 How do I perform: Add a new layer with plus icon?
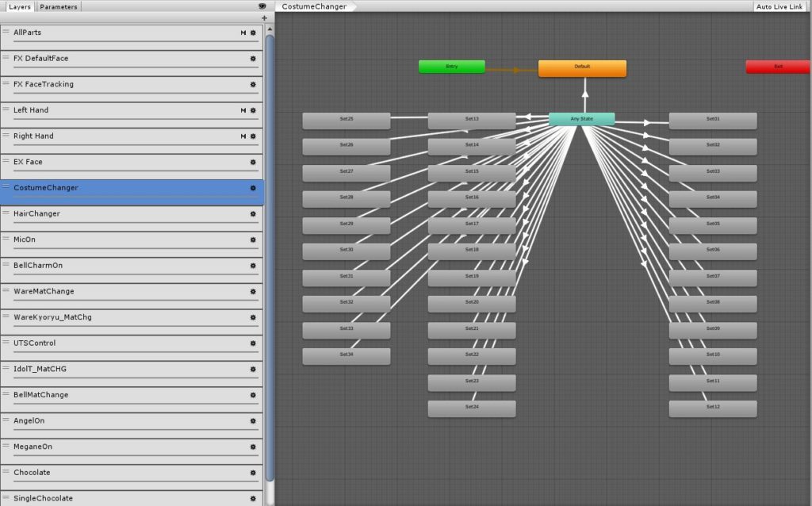pyautogui.click(x=264, y=17)
